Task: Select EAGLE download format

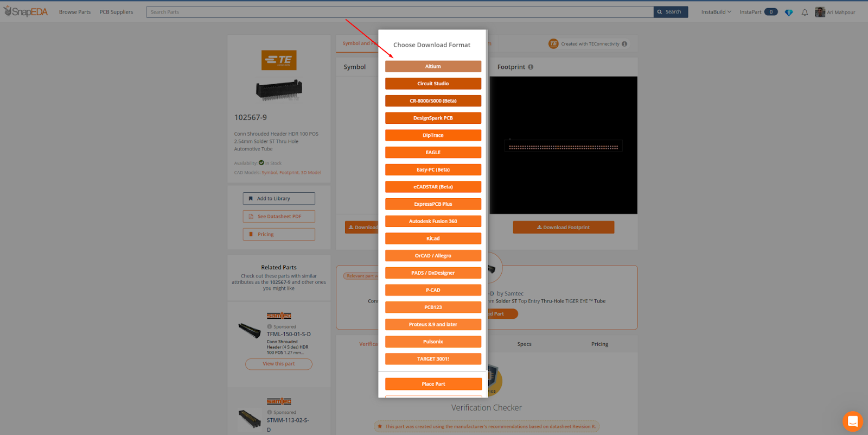Action: (x=433, y=153)
